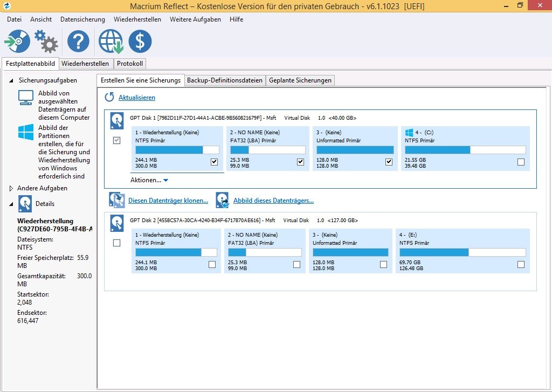Open the Aktionen dropdown
The image size is (552, 392).
[149, 180]
